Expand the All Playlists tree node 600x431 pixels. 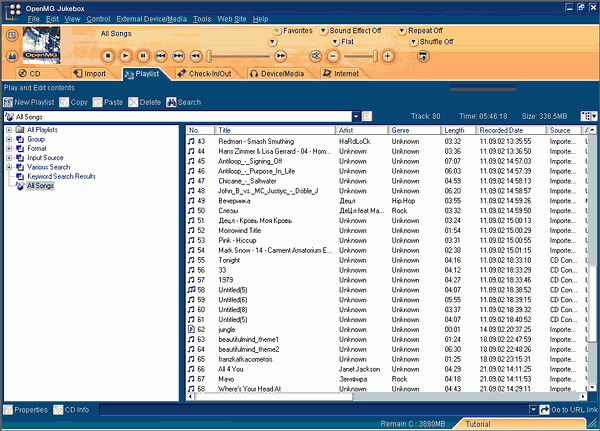point(9,130)
